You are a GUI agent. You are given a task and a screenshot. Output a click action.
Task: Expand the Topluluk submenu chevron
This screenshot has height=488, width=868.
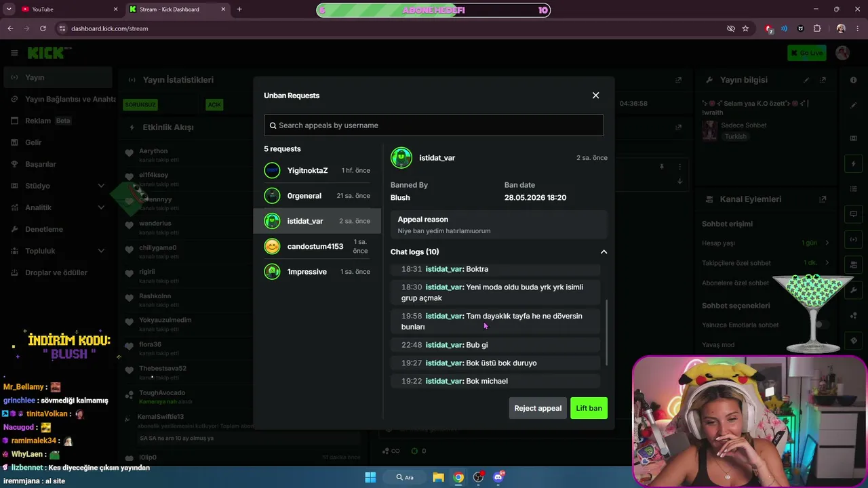101,251
